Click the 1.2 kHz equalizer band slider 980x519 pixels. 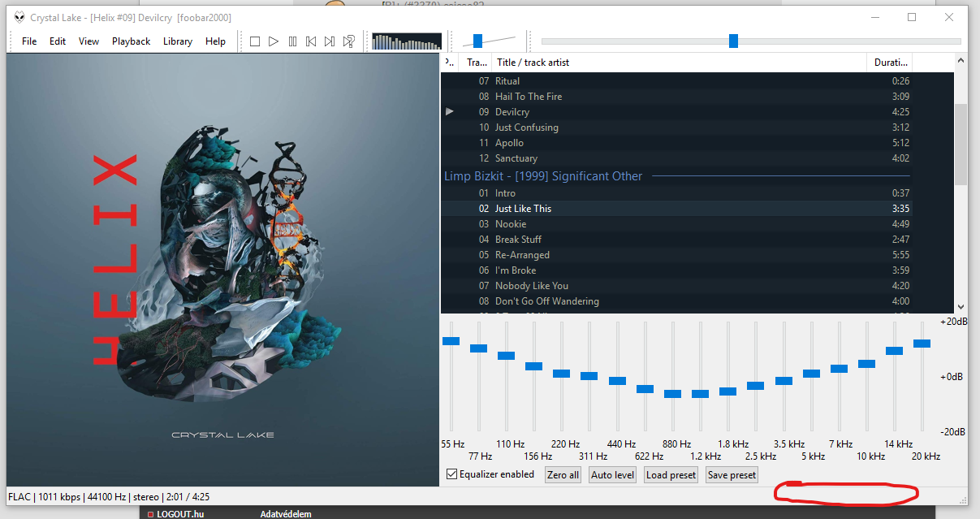(700, 393)
